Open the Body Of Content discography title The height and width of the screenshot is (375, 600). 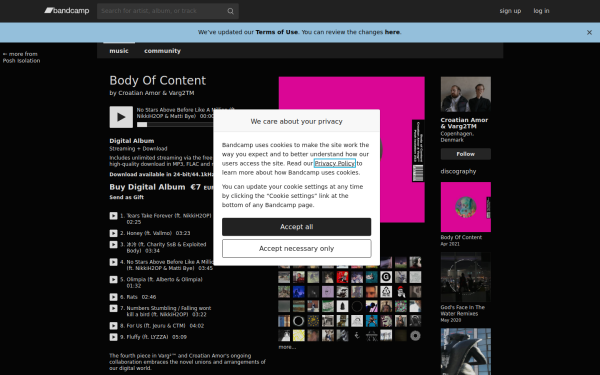(461, 237)
